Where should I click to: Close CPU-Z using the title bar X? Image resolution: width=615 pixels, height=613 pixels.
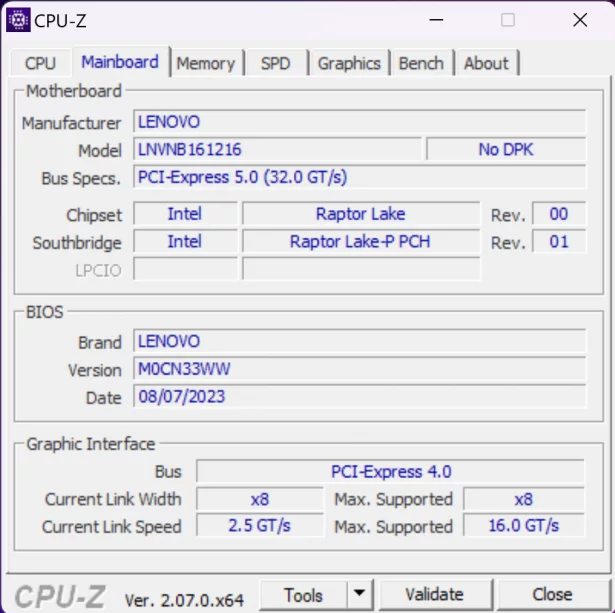(580, 20)
